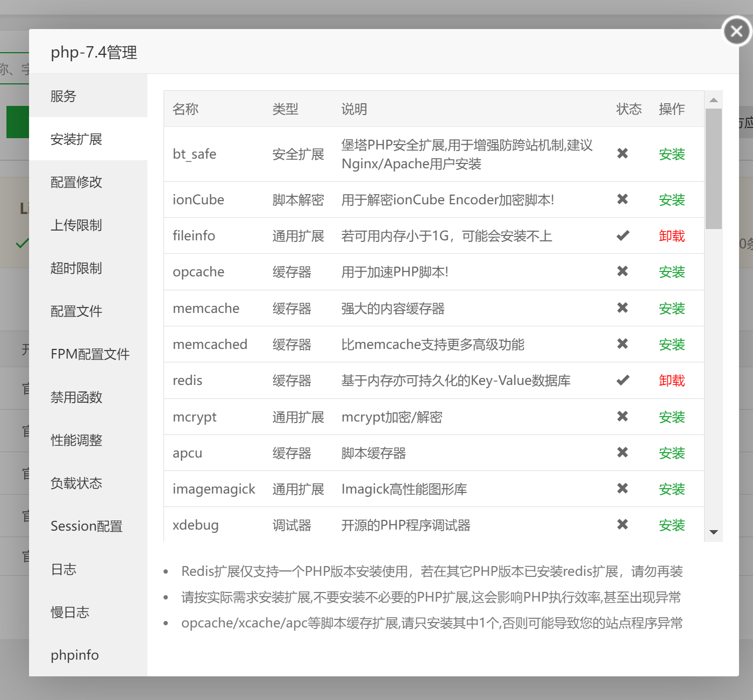753x700 pixels.
Task: Install the xdebug extension
Action: pos(672,525)
